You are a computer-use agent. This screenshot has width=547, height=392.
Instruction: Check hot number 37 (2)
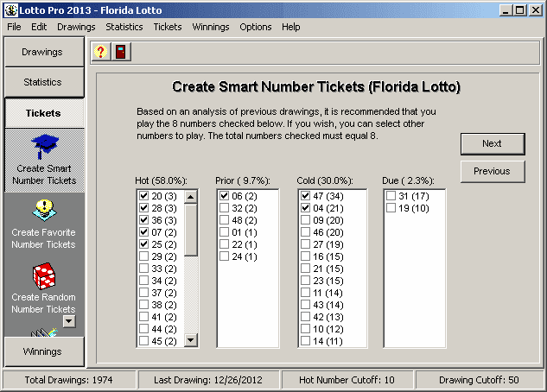click(x=143, y=293)
